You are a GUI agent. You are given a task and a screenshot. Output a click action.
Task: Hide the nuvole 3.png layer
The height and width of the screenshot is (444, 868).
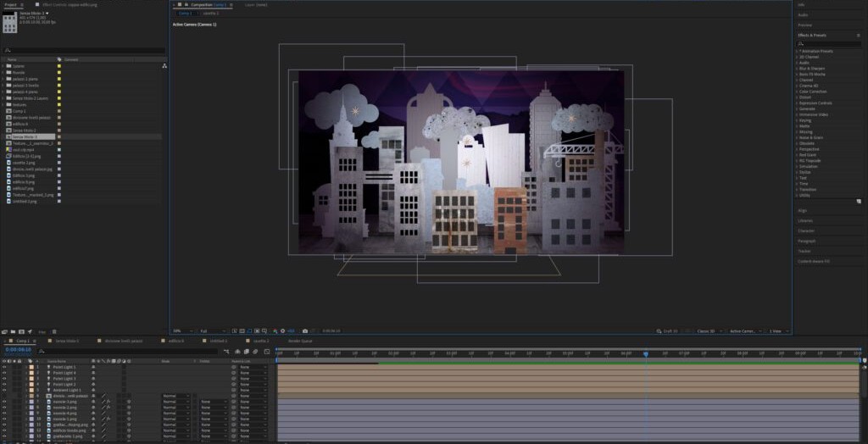click(x=4, y=402)
